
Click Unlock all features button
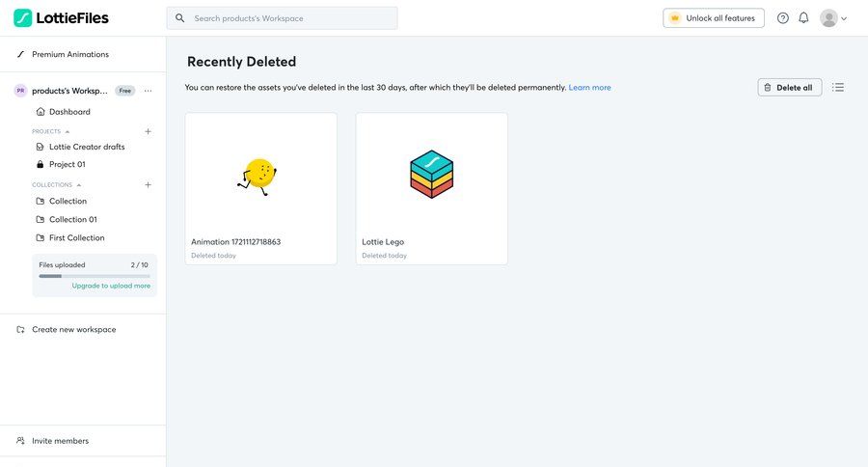point(714,18)
